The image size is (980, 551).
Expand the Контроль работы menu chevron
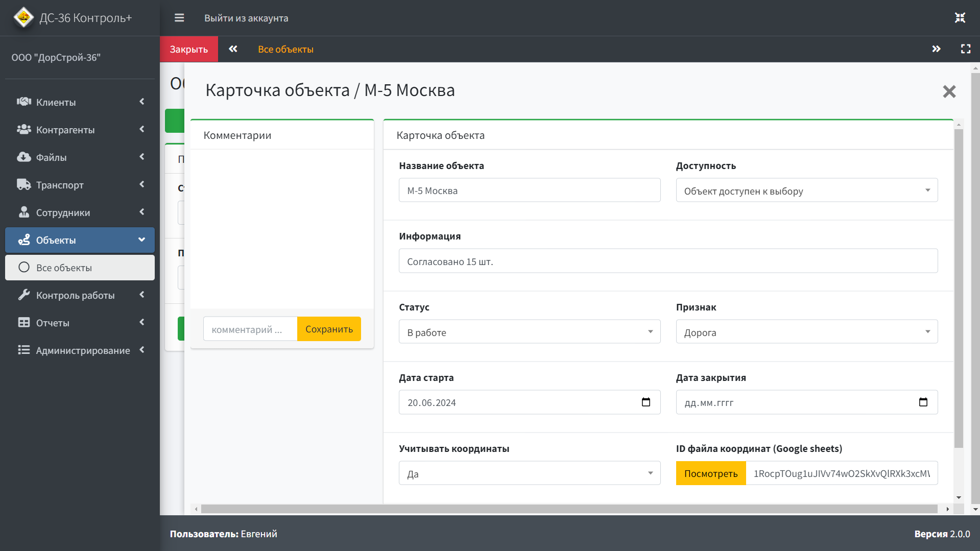coord(142,295)
